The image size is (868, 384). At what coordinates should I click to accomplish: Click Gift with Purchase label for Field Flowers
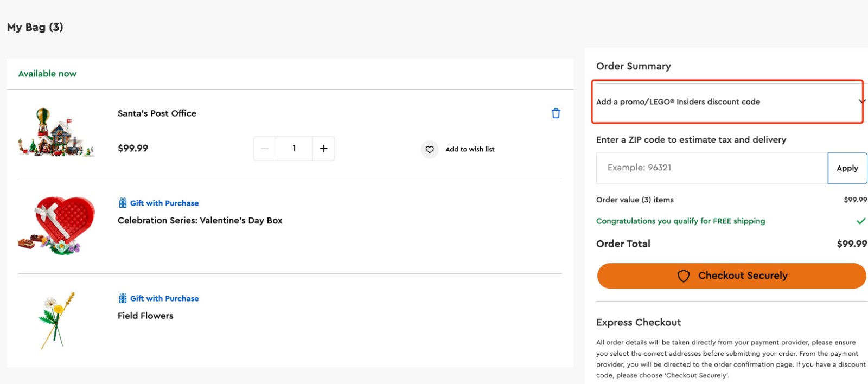pyautogui.click(x=164, y=298)
